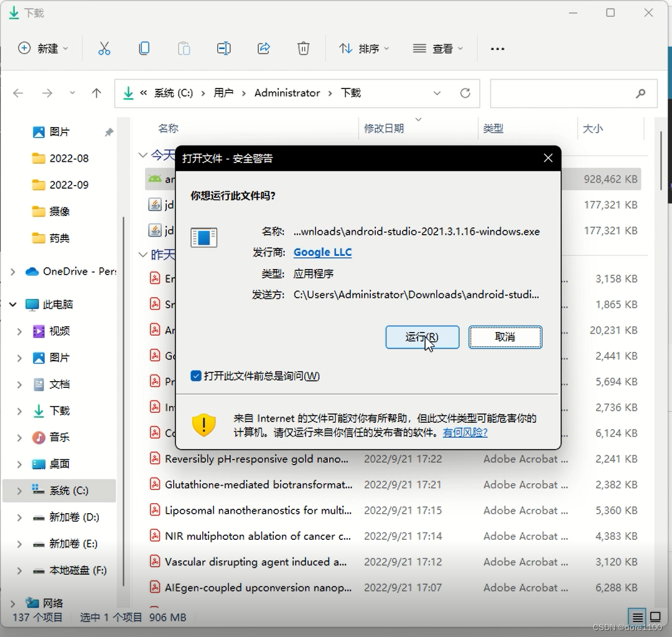Viewport: 672px width, 637px height.
Task: Collapse 此电脑 tree node
Action: click(x=13, y=304)
